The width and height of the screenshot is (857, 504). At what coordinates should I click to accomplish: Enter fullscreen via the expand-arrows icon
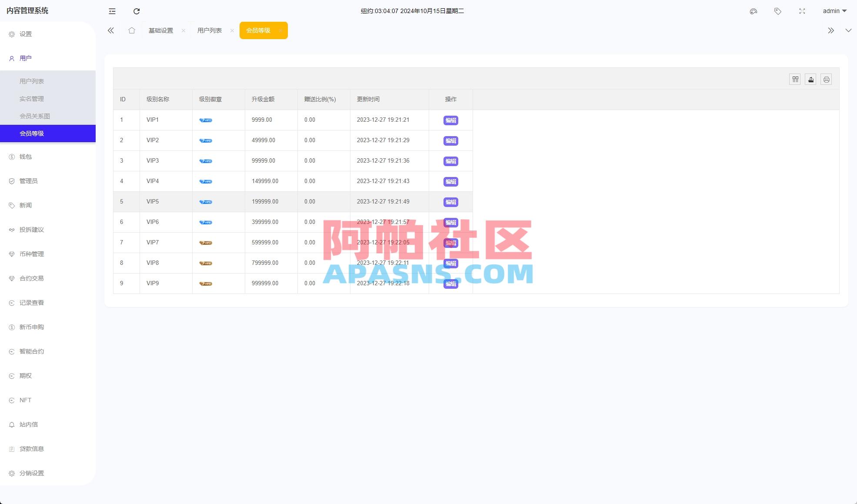802,11
